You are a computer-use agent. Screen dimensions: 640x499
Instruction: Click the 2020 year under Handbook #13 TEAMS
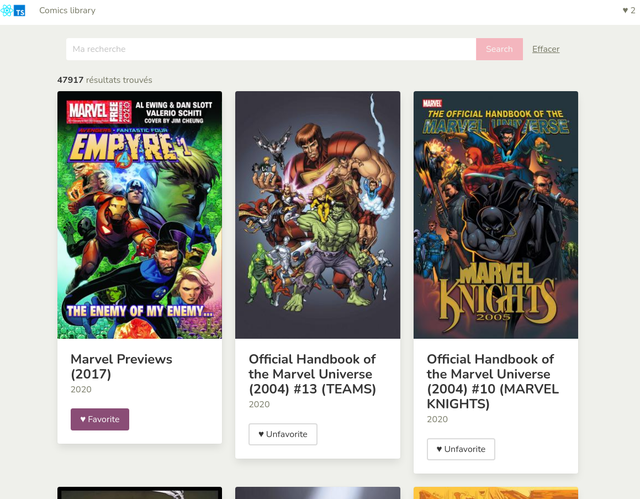(259, 404)
